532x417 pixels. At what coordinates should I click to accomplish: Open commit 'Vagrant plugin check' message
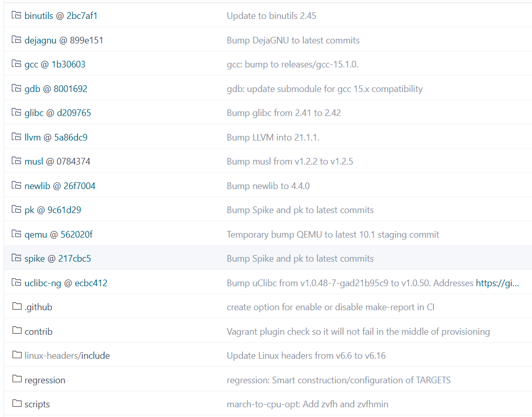[358, 332]
